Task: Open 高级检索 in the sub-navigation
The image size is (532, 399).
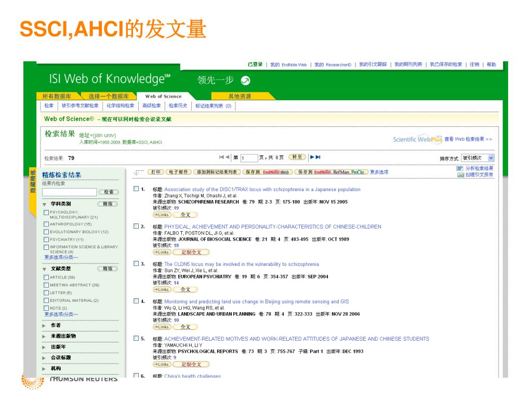Action: point(151,105)
